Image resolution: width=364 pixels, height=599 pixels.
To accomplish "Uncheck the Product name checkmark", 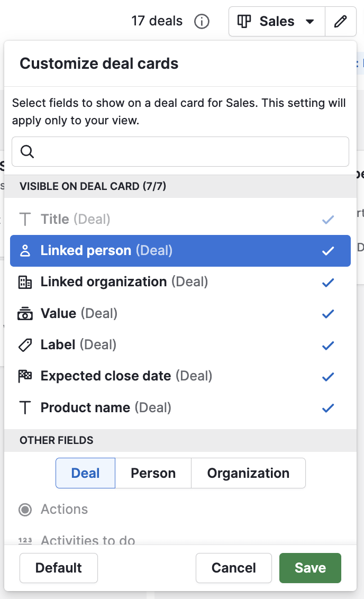I will tap(328, 408).
